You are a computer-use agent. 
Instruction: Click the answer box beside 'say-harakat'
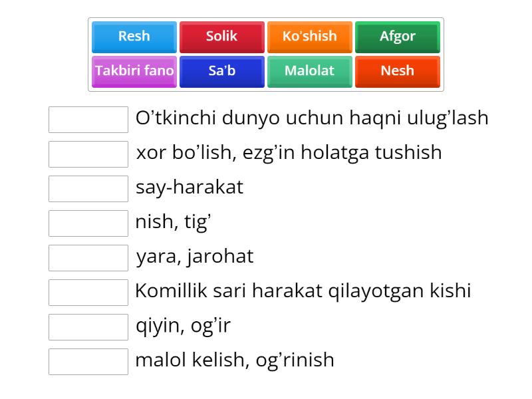click(88, 188)
